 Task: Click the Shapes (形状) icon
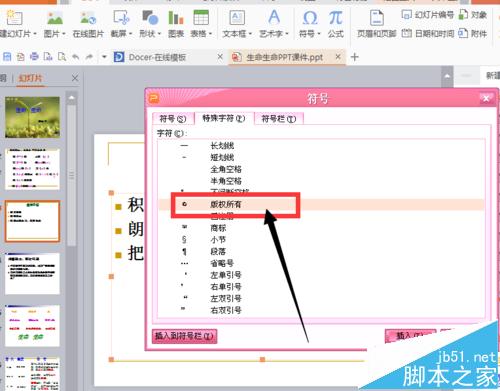[x=150, y=17]
